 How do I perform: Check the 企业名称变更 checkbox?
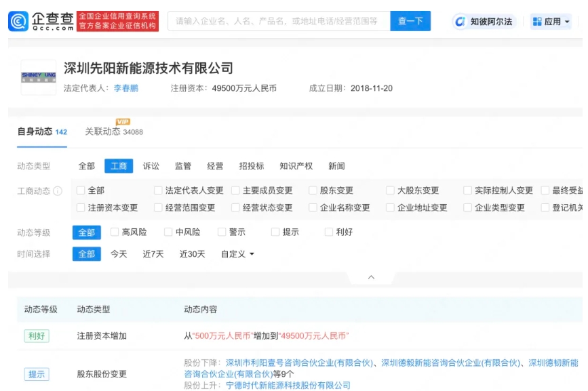[313, 207]
